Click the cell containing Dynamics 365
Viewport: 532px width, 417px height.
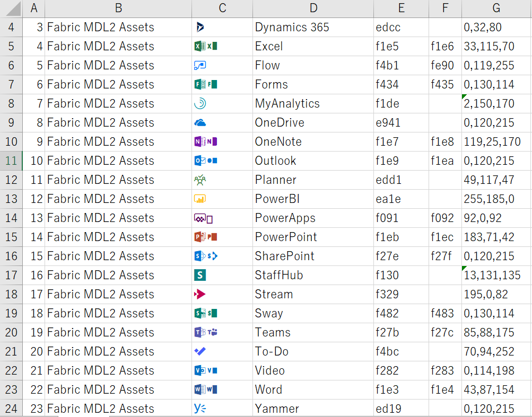313,28
